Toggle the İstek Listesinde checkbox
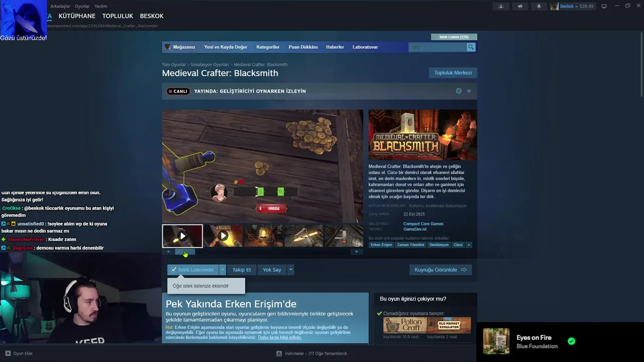The image size is (644, 362). coord(174,270)
